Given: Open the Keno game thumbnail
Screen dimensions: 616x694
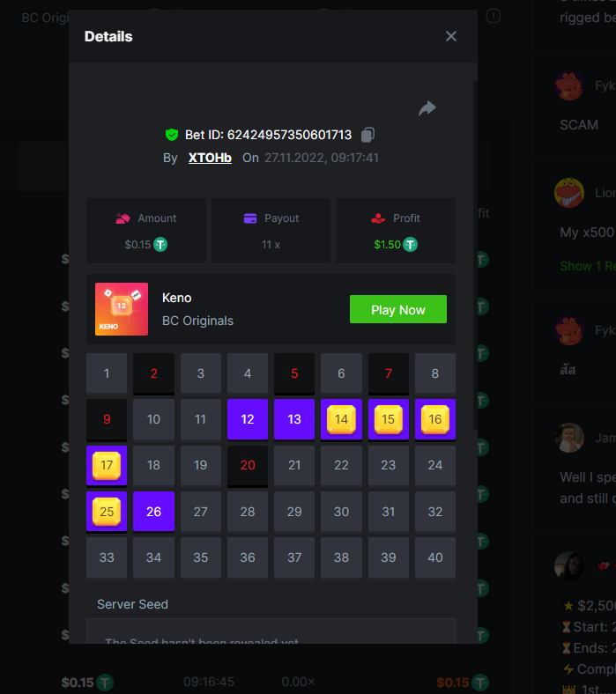Looking at the screenshot, I should (x=122, y=309).
